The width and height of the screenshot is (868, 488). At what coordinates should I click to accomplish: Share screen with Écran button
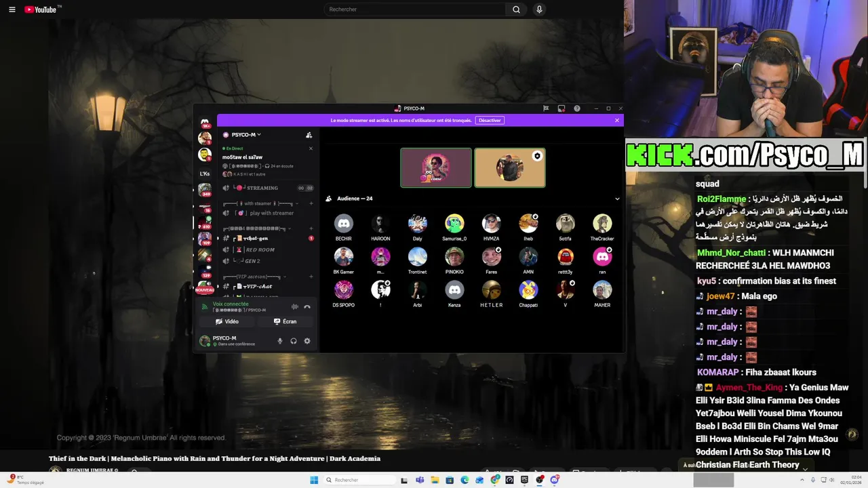[285, 321]
